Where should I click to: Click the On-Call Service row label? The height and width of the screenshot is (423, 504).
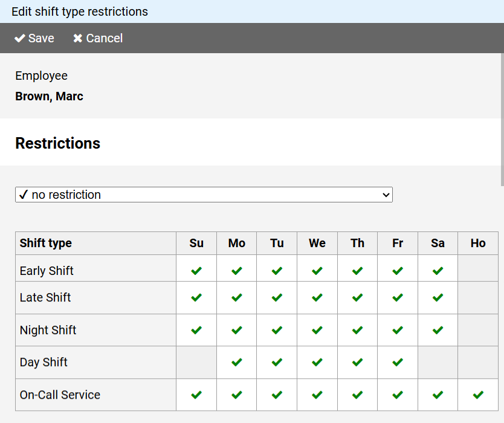pyautogui.click(x=60, y=395)
